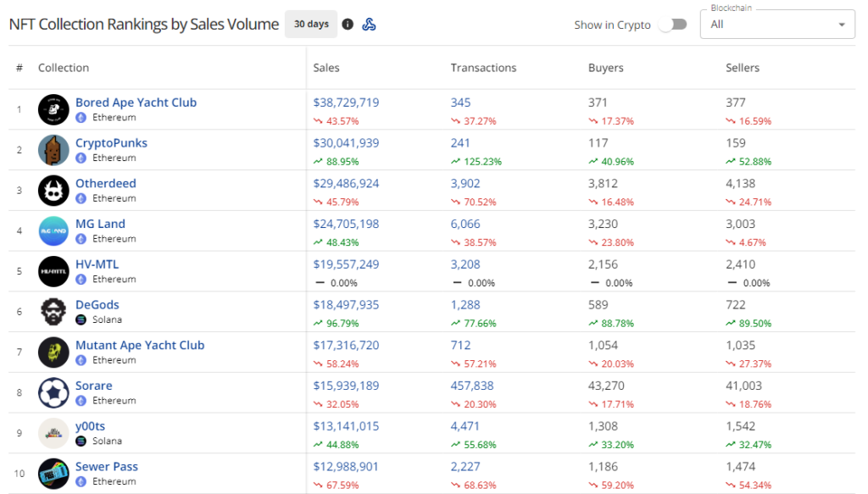Click the Sewer Pass collection icon
The height and width of the screenshot is (494, 868).
point(53,474)
